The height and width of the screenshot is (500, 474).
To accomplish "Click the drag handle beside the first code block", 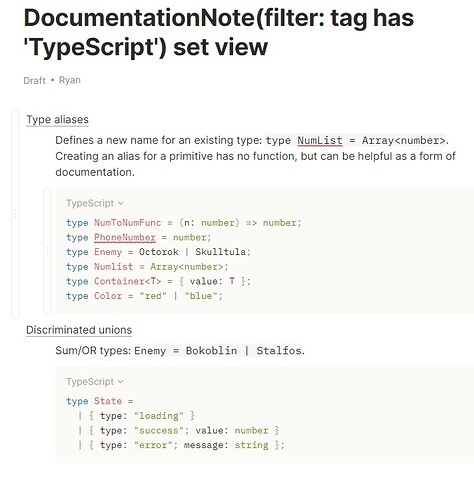I will click(47, 251).
